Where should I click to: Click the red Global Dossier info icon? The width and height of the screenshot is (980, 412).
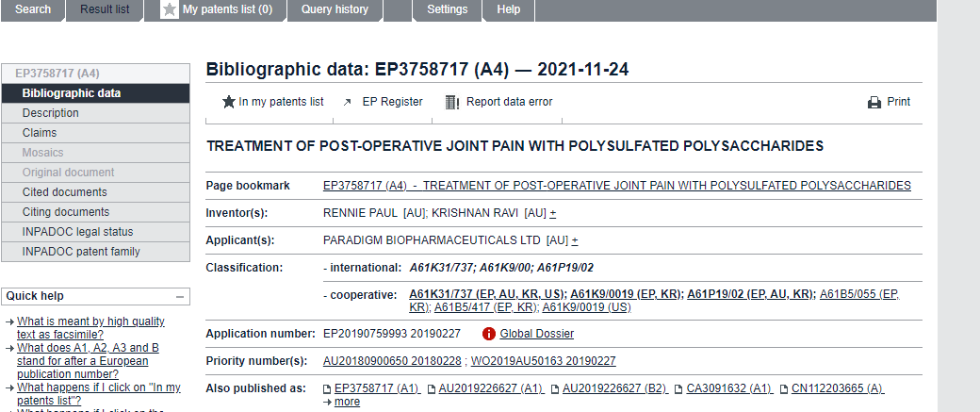tap(489, 334)
